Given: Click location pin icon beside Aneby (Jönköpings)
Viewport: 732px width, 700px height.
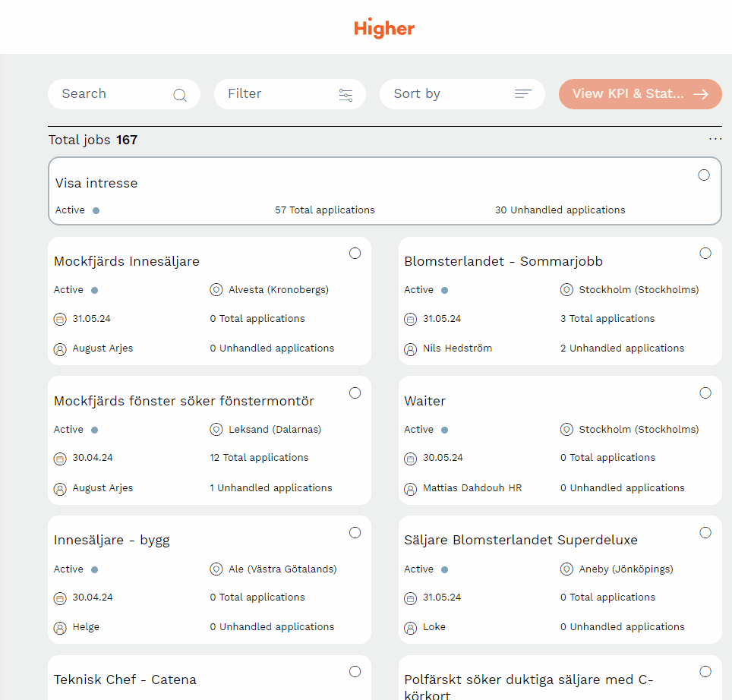Looking at the screenshot, I should pos(566,569).
